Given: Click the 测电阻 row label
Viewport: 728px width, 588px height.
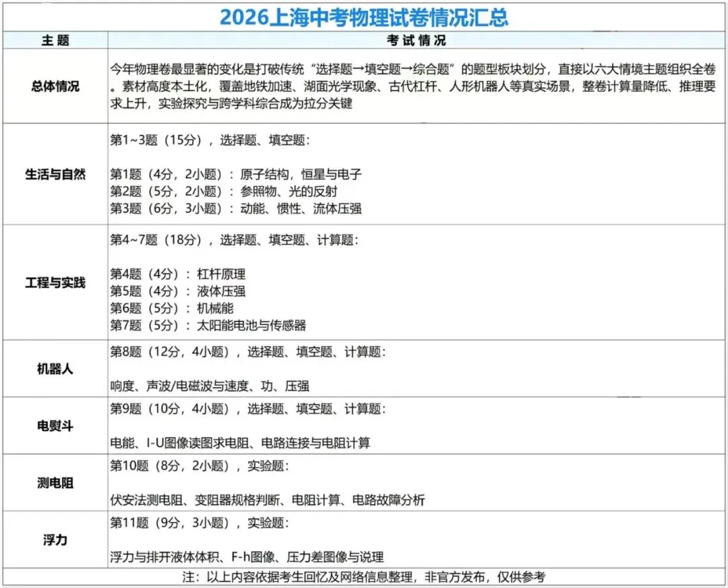Looking at the screenshot, I should tap(55, 483).
